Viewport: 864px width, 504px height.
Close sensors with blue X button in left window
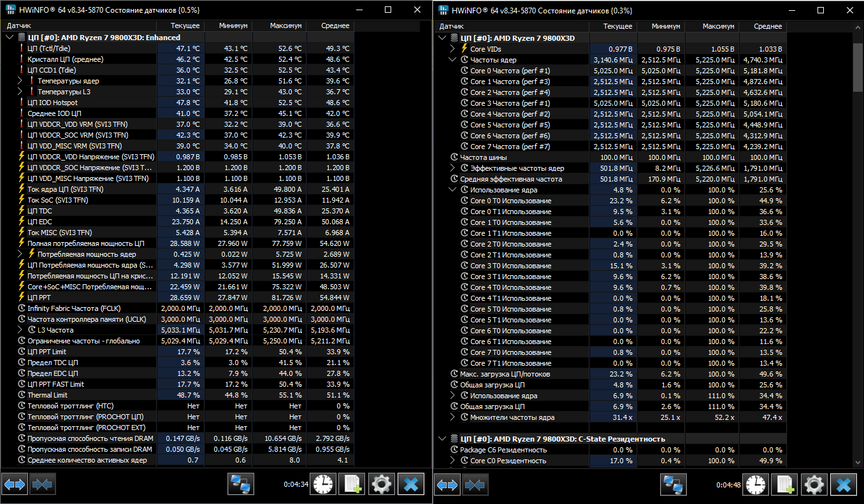tap(411, 484)
